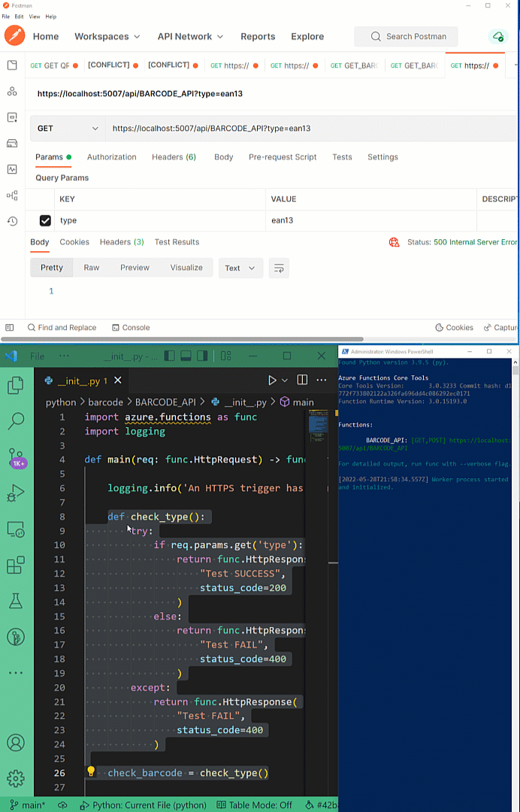520x812 pixels.
Task: Expand the Workspaces dropdown
Action: tap(107, 37)
